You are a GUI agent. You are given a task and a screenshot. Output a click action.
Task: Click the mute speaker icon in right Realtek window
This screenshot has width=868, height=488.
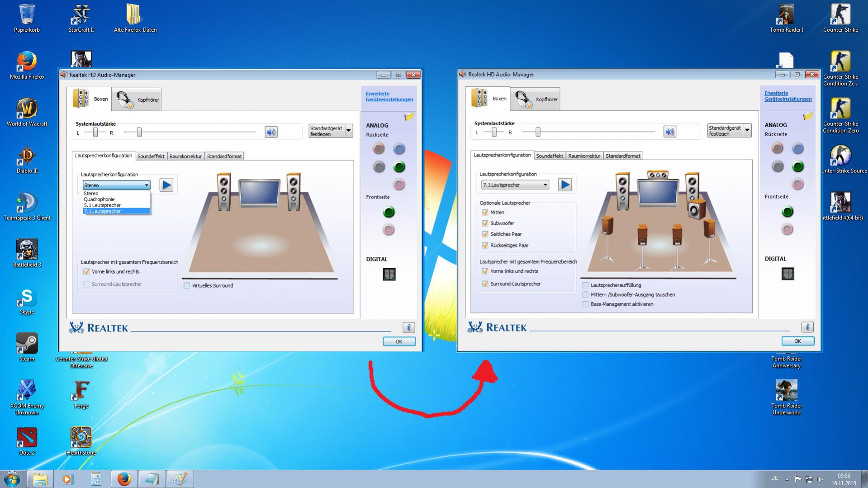coord(670,132)
